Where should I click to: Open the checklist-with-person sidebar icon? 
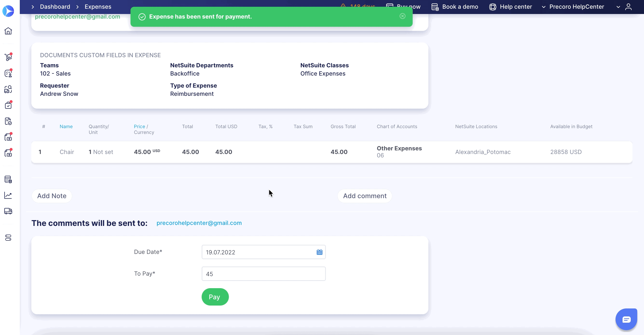click(8, 73)
